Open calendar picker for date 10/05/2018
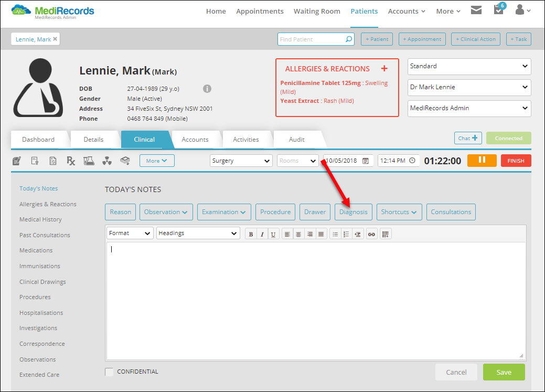This screenshot has height=392, width=545. pyautogui.click(x=365, y=161)
